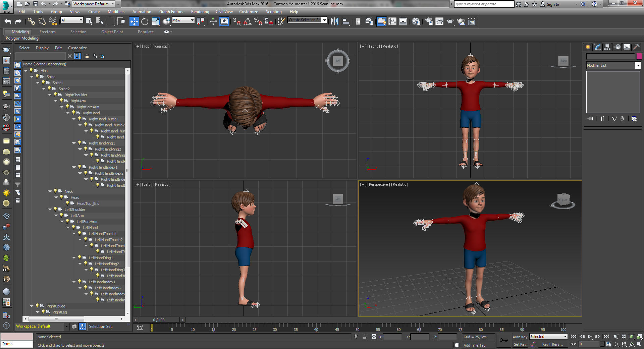Viewport: 644px width, 349px height.
Task: Open the Modifiers menu
Action: 116,12
